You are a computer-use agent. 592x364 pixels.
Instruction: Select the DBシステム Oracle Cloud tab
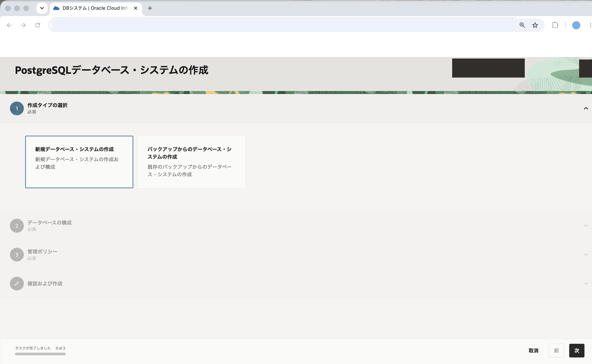coord(96,8)
